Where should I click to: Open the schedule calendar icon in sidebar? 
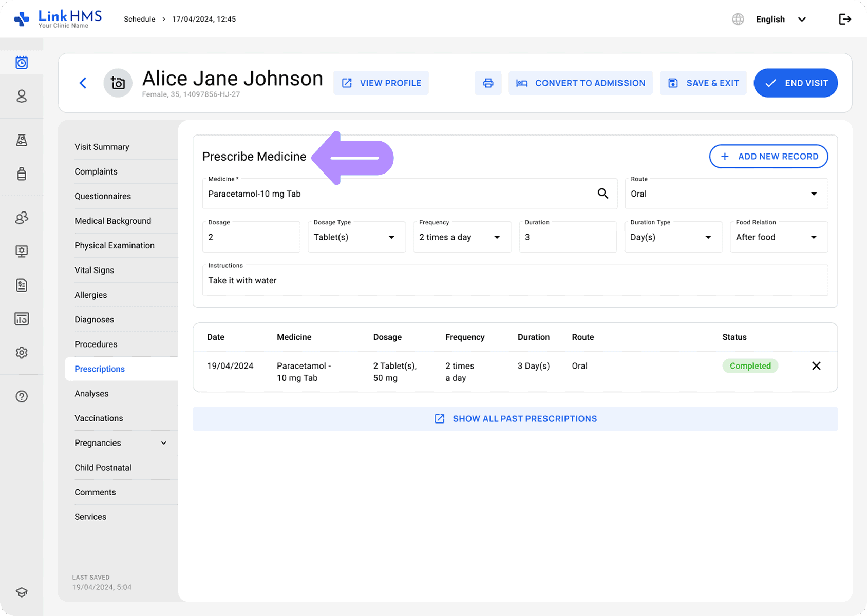point(22,63)
